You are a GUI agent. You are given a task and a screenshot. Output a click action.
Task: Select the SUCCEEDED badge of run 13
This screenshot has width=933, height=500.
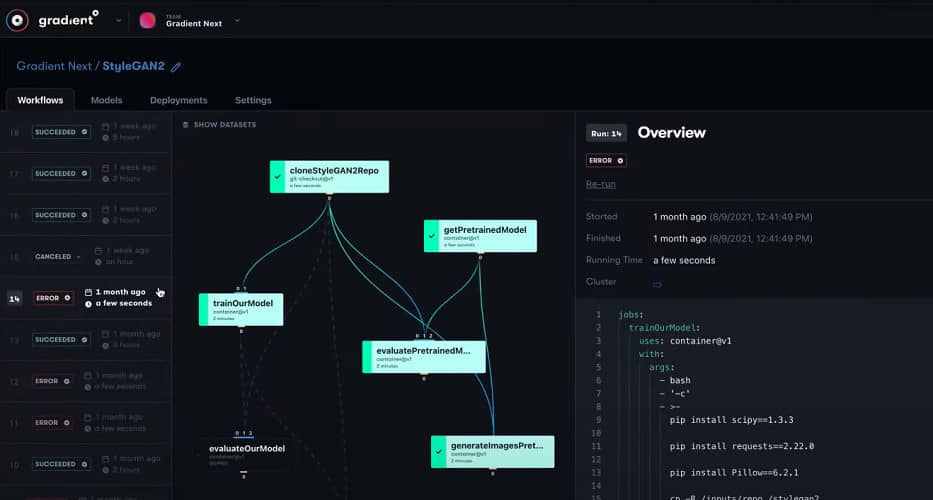point(61,339)
